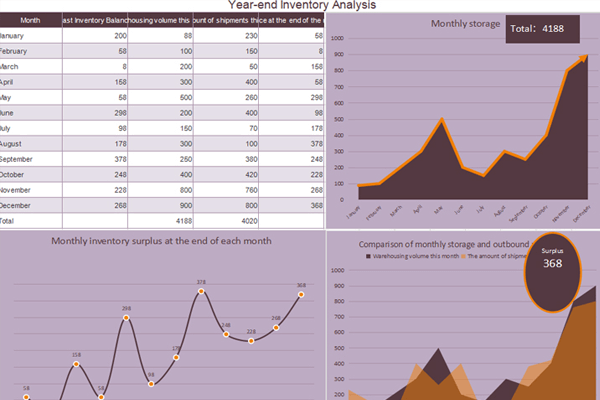Click the 368 final data point marker
Image resolution: width=600 pixels, height=400 pixels.
pos(301,294)
